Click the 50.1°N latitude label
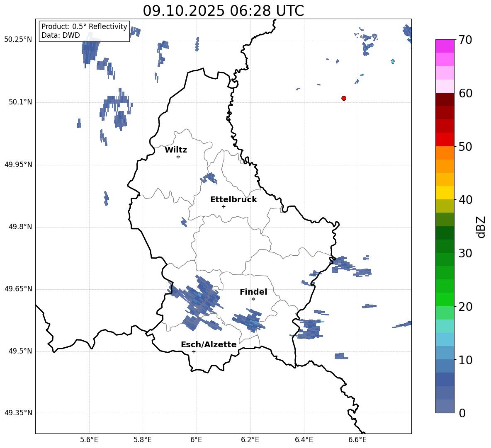 20,102
